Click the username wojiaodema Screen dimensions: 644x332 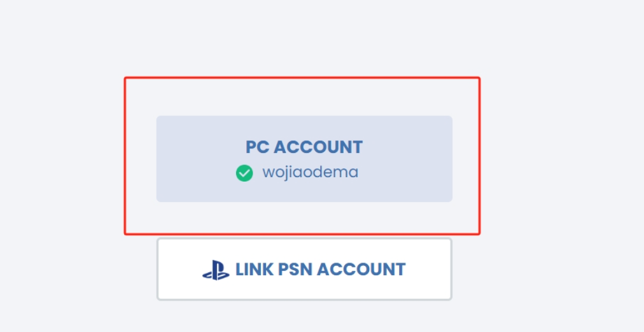point(311,173)
